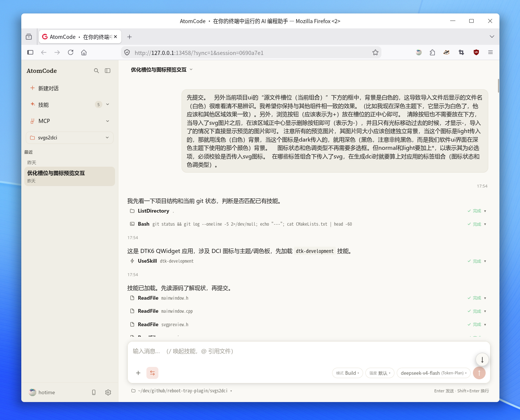520x420 pixels.
Task: Click the URL address bar
Action: (x=251, y=53)
